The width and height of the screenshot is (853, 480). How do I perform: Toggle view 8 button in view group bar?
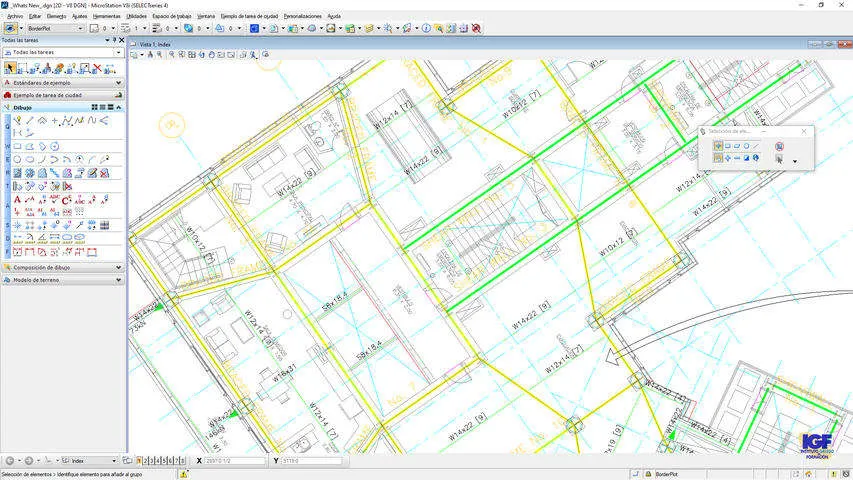click(x=182, y=460)
